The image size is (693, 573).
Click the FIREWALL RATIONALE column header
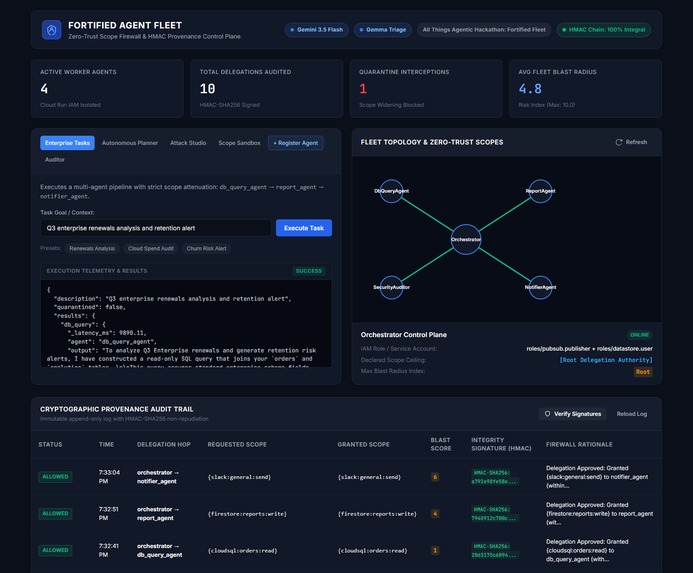pyautogui.click(x=579, y=444)
